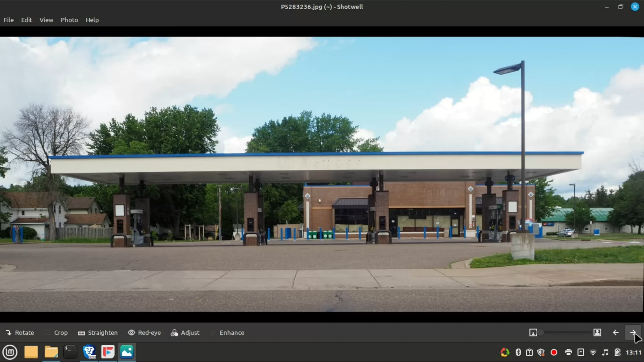644x362 pixels.
Task: Expand the View menu
Action: pos(46,20)
